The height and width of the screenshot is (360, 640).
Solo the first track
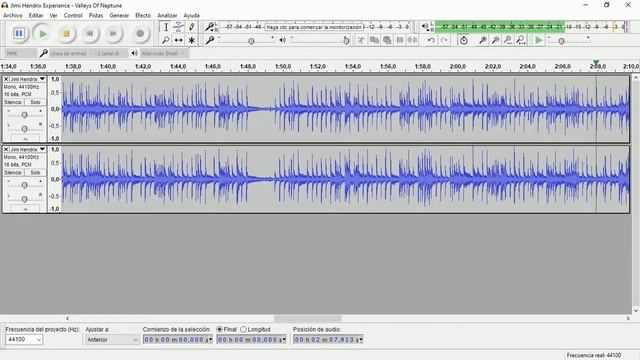[35, 102]
